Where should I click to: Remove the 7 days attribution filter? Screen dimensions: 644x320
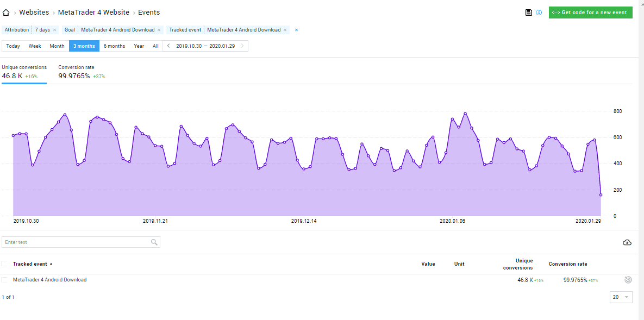[x=55, y=30]
